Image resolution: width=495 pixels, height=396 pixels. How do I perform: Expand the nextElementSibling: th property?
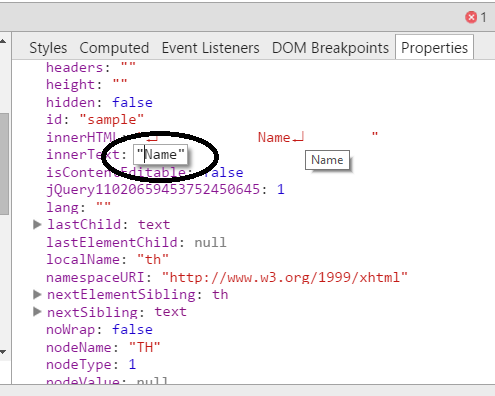pos(37,294)
